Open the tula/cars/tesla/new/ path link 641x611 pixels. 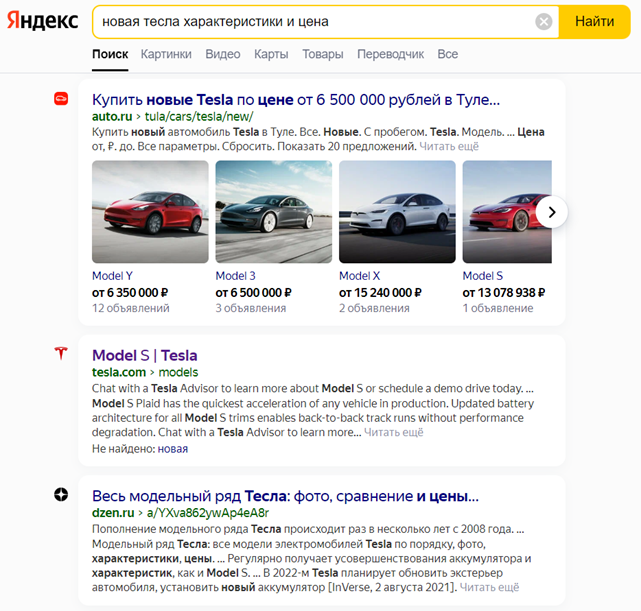199,116
